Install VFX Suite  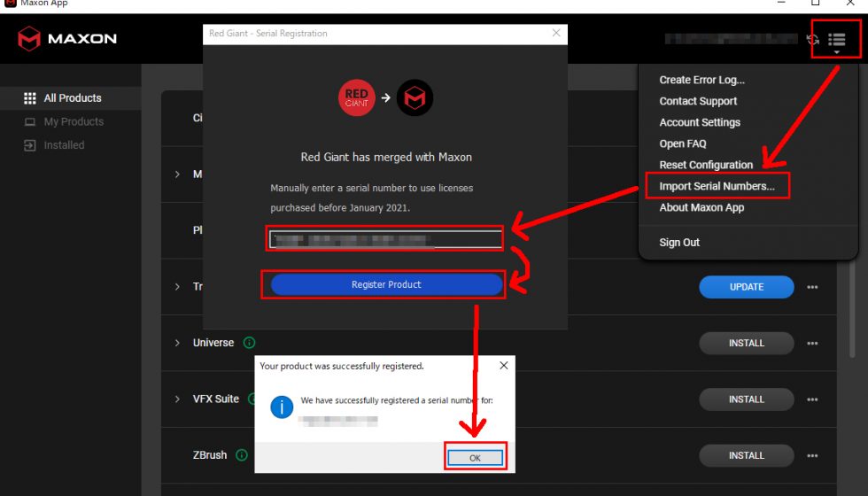pos(746,399)
